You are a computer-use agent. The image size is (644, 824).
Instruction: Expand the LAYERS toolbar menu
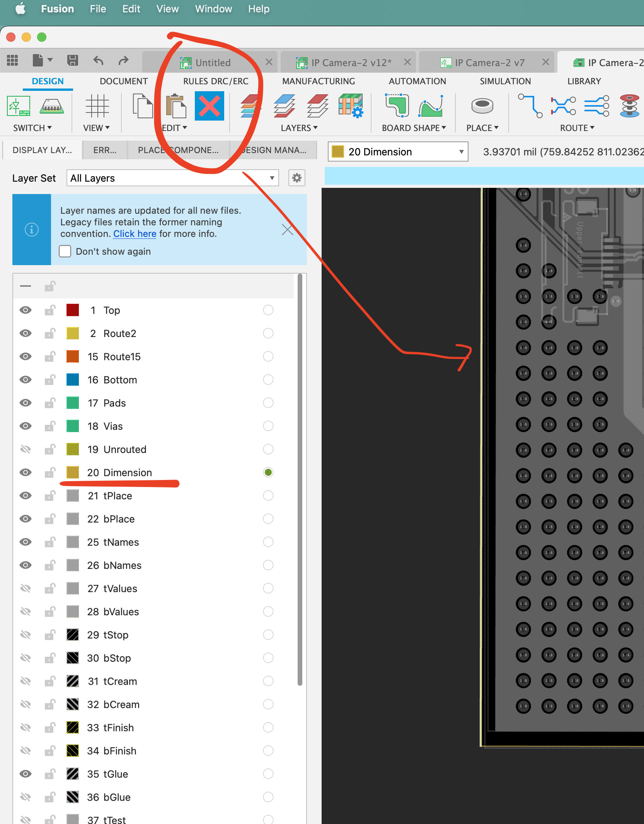tap(299, 128)
